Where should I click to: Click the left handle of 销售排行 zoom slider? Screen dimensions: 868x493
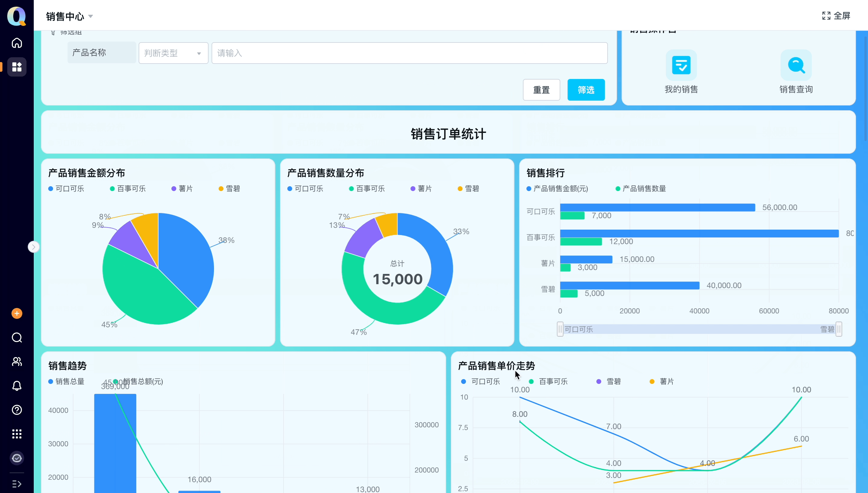coord(560,329)
